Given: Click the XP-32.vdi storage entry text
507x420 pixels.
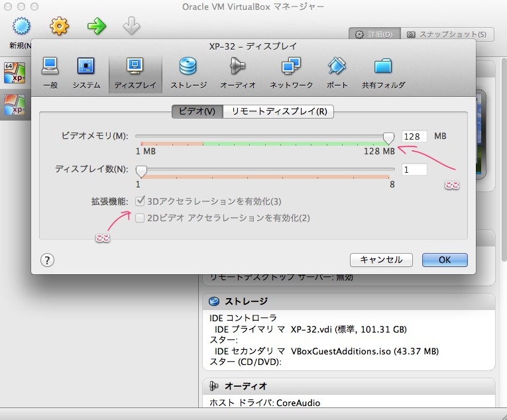Looking at the screenshot, I should tap(349, 329).
